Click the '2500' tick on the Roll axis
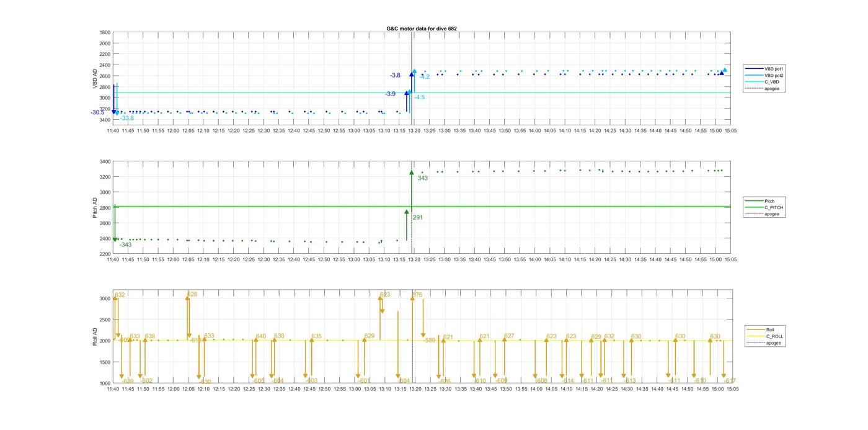Image resolution: width=868 pixels, height=430 pixels. tap(105, 320)
